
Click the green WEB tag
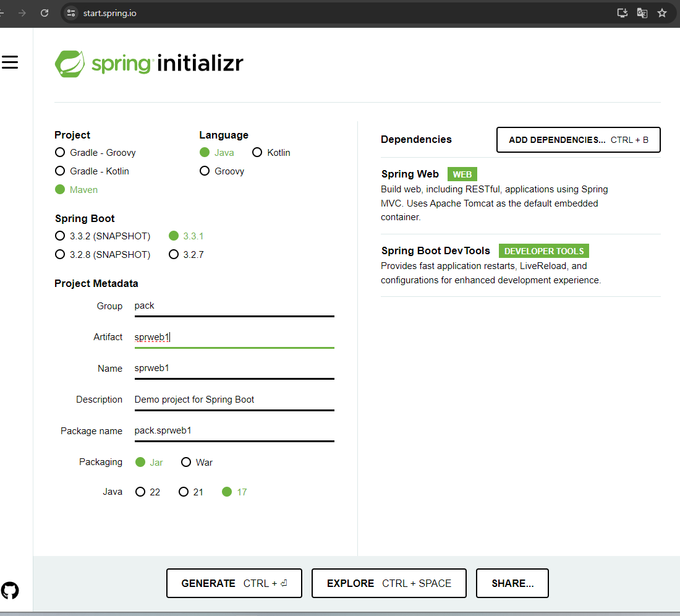[x=462, y=174]
